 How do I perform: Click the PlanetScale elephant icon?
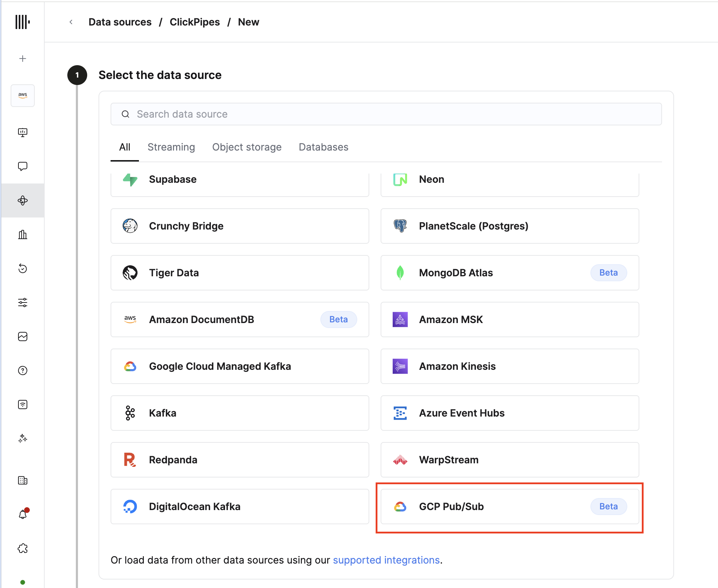point(400,226)
